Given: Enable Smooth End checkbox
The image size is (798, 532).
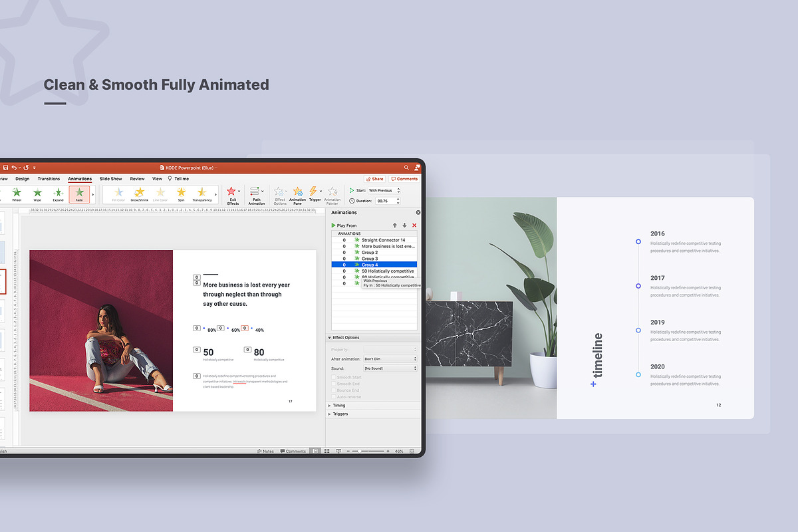Looking at the screenshot, I should pyautogui.click(x=334, y=384).
